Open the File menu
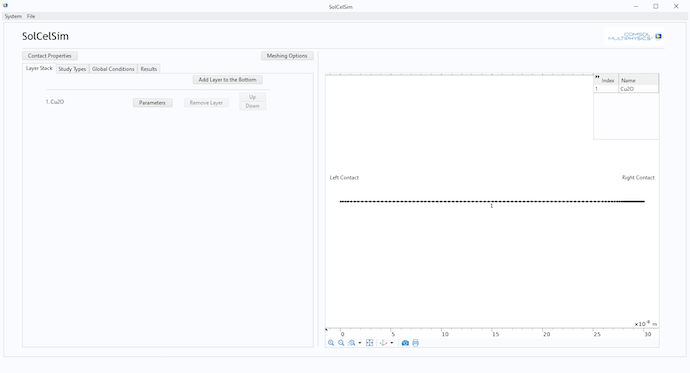The image size is (690, 373). [x=31, y=16]
